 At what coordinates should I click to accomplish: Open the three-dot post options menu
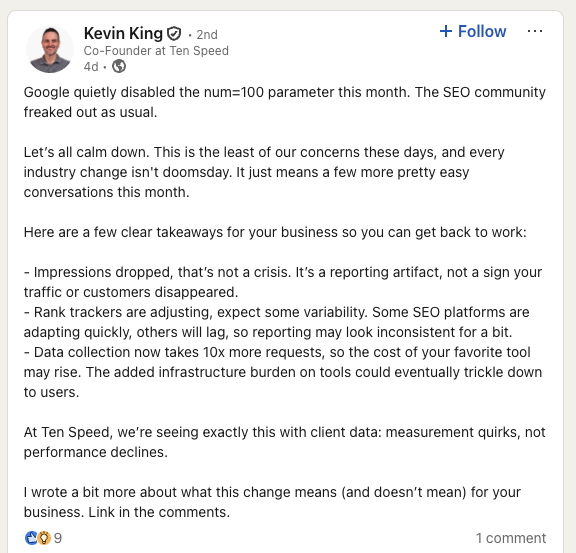click(534, 32)
